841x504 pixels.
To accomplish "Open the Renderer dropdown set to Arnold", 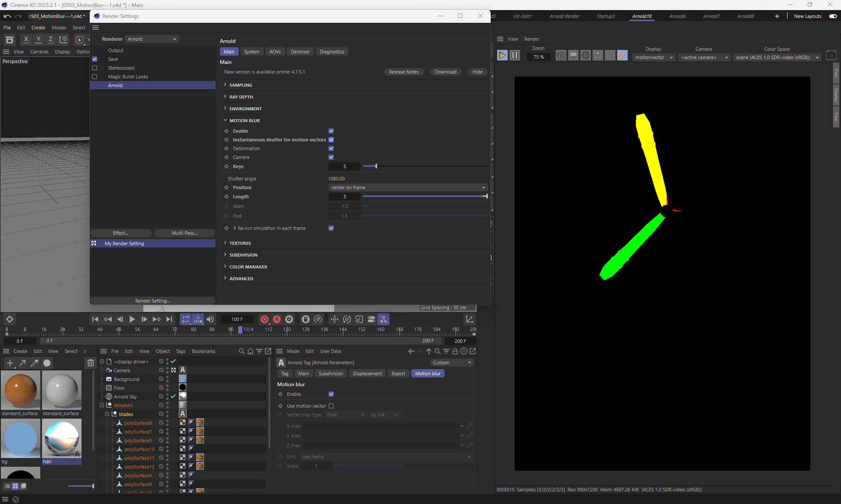I will pyautogui.click(x=152, y=39).
